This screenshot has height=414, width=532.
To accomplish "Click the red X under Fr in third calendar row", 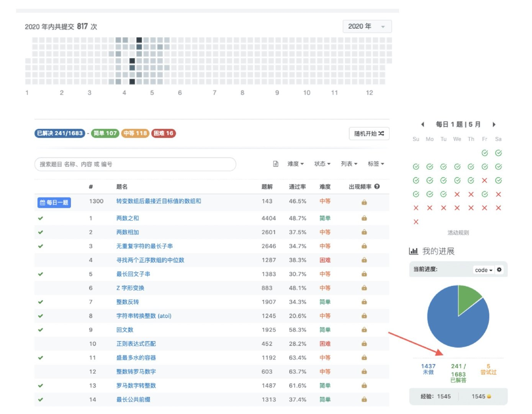I will (x=485, y=181).
